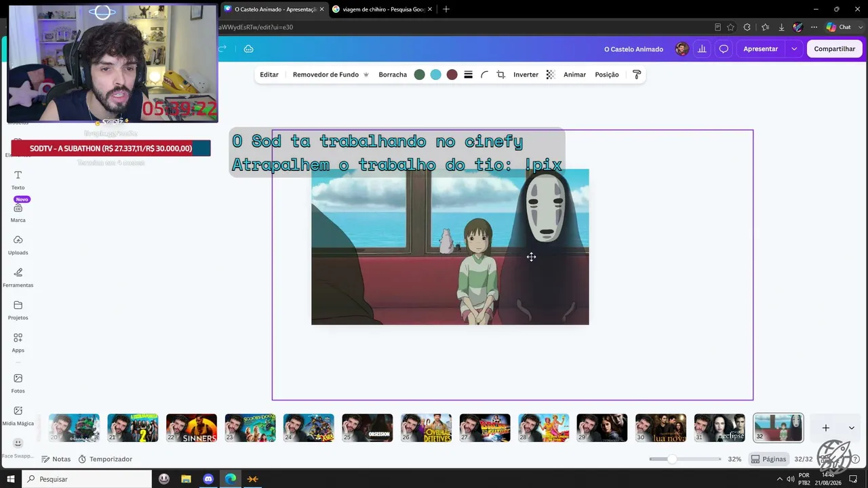The width and height of the screenshot is (868, 488).
Task: Toggle the Notas notes panel
Action: coord(56,459)
